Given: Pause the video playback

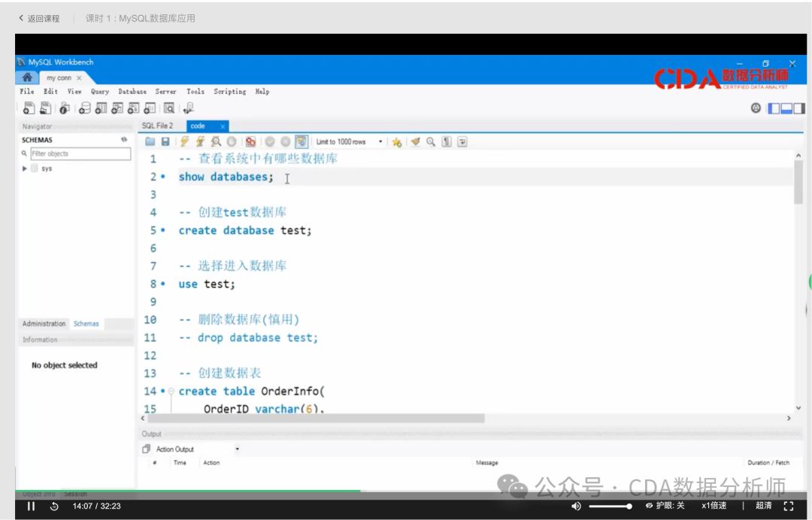Looking at the screenshot, I should [x=31, y=506].
